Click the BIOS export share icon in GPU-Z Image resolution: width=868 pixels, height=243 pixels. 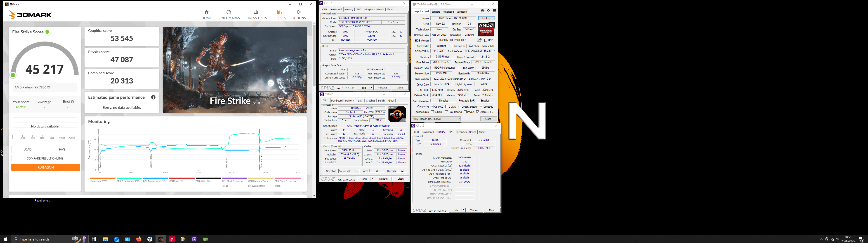coord(479,40)
